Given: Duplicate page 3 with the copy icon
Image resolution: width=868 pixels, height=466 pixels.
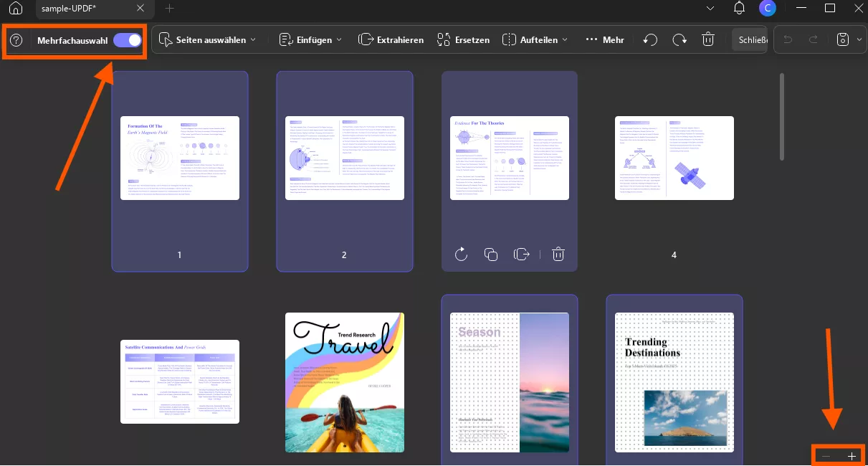Looking at the screenshot, I should [x=491, y=255].
